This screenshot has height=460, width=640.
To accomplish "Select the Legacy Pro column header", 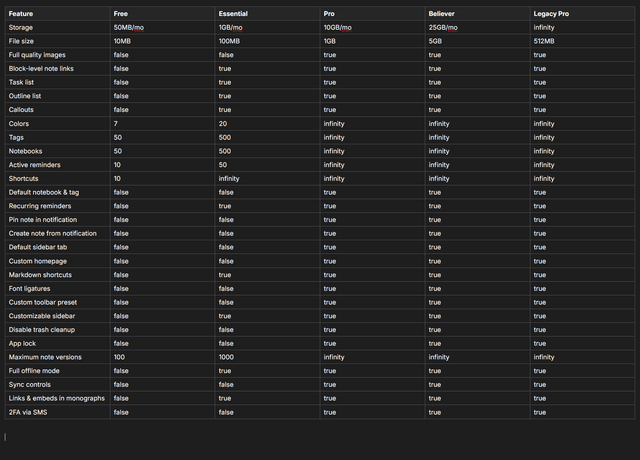I will click(553, 13).
